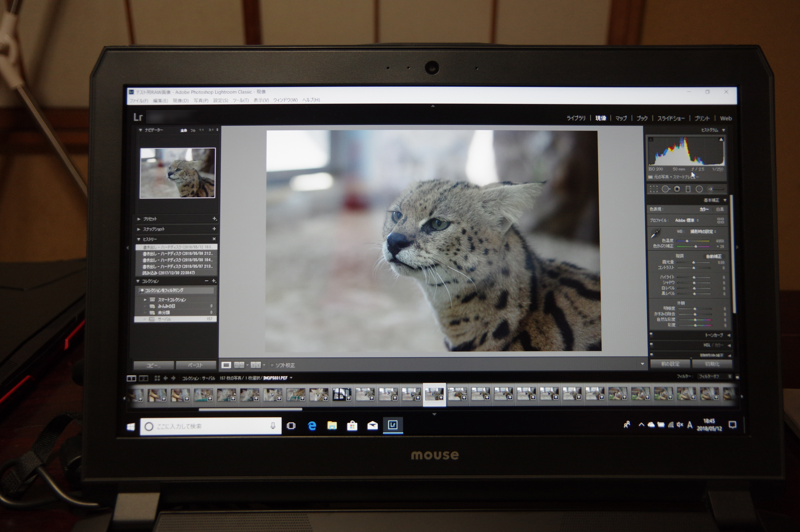
Task: Switch to Before/After YY view icon
Action: pyautogui.click(x=256, y=365)
